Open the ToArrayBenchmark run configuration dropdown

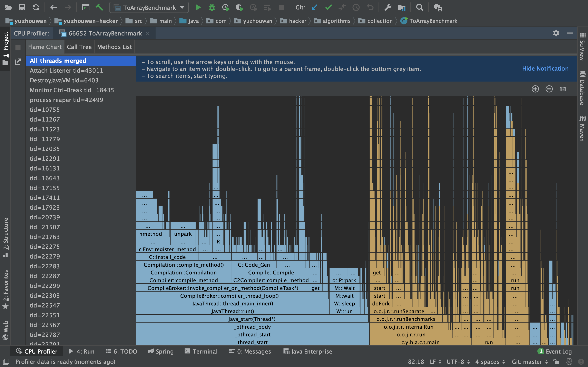coord(149,8)
